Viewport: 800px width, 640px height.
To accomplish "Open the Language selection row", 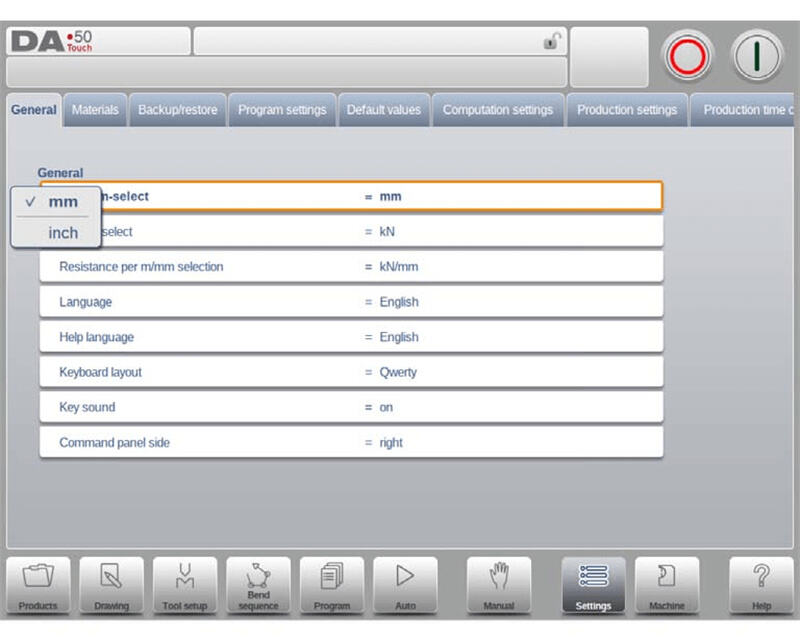I will [x=350, y=302].
